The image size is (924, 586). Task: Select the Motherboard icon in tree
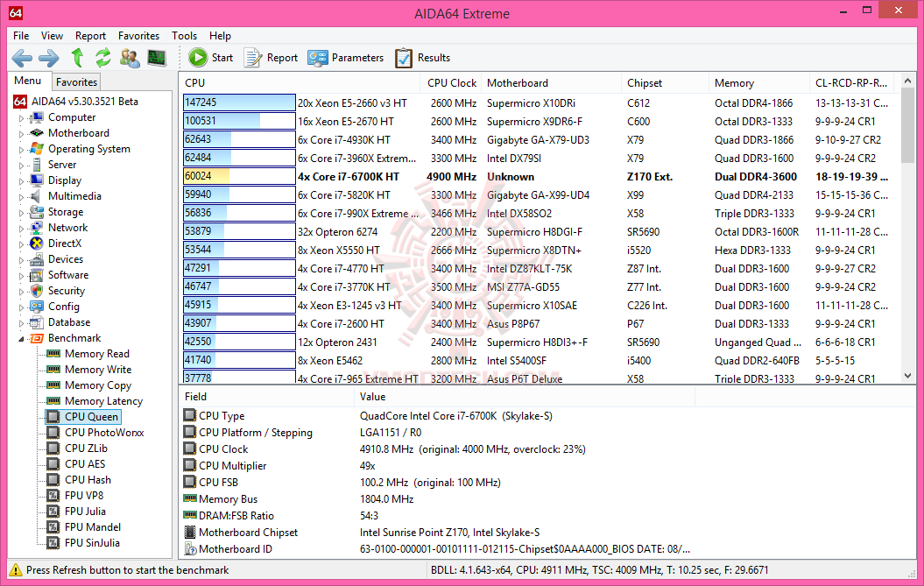[x=37, y=133]
